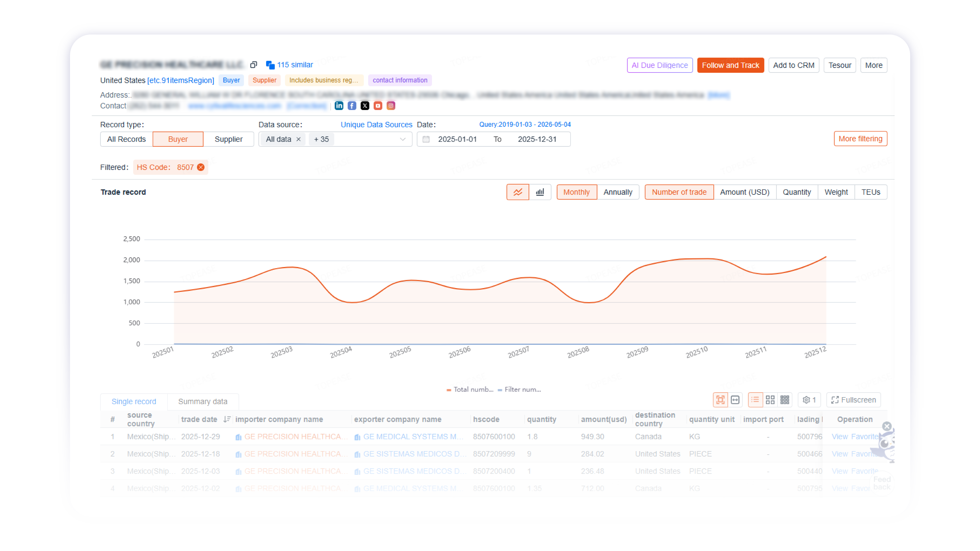Screen dimensions: 980x551
Task: Click the Follow and Track button
Action: (730, 65)
